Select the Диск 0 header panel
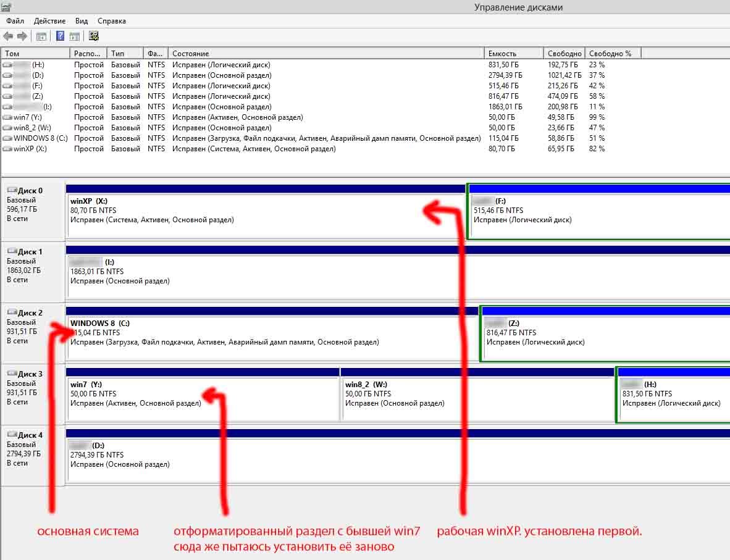 pyautogui.click(x=33, y=210)
